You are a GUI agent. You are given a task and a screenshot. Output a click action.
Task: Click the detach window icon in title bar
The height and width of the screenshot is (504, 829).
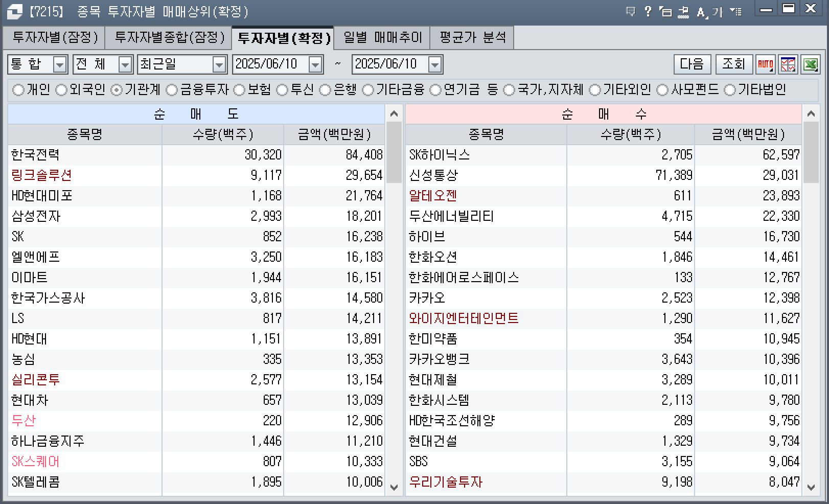pyautogui.click(x=665, y=11)
